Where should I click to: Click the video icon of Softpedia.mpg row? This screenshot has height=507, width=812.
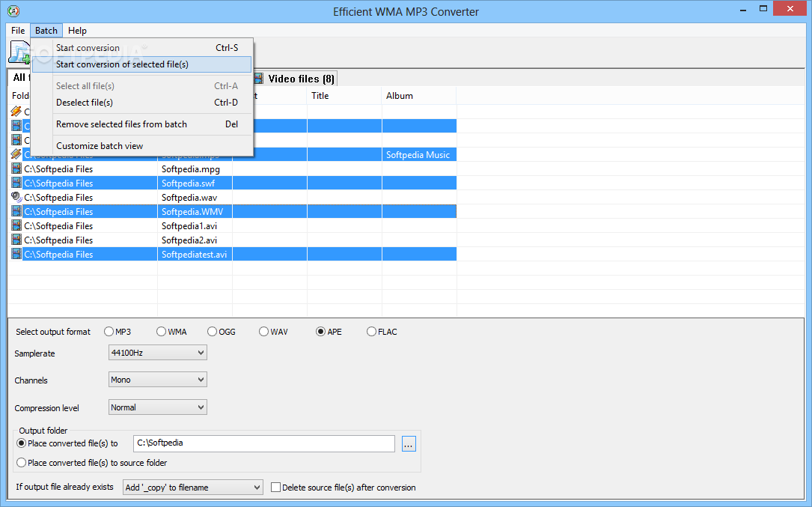coord(16,169)
